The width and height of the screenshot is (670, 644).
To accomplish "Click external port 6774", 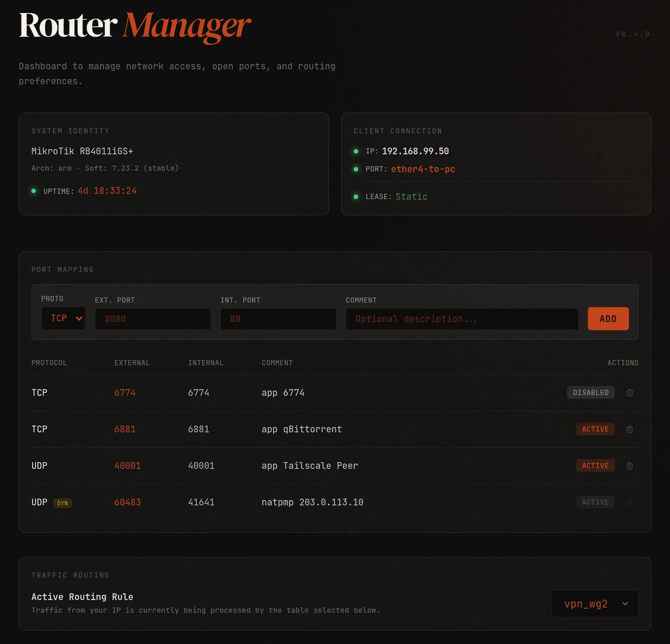I will point(125,393).
